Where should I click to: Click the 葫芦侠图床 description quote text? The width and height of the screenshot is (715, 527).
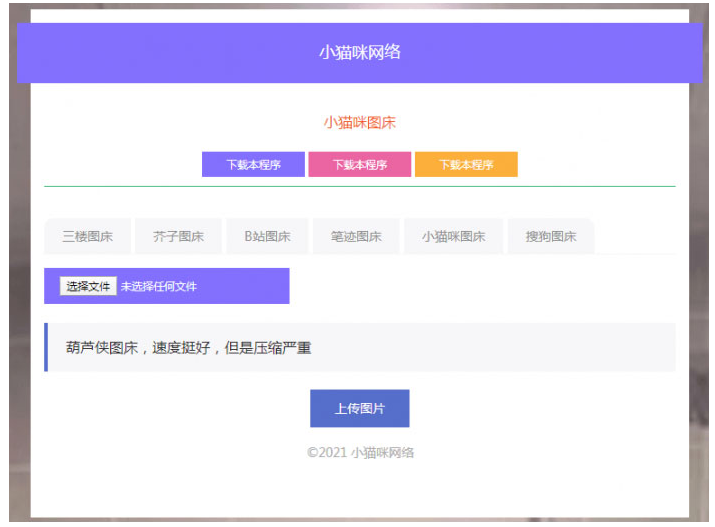click(189, 348)
